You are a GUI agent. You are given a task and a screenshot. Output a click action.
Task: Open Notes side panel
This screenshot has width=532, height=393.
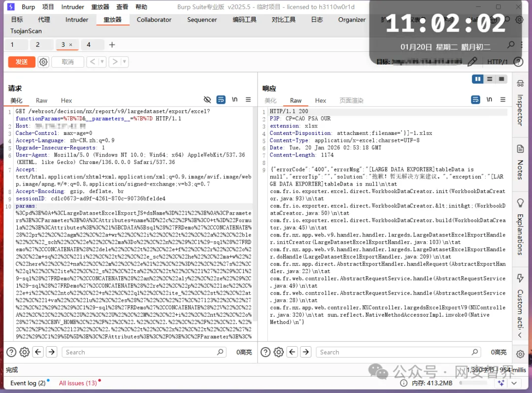point(520,162)
